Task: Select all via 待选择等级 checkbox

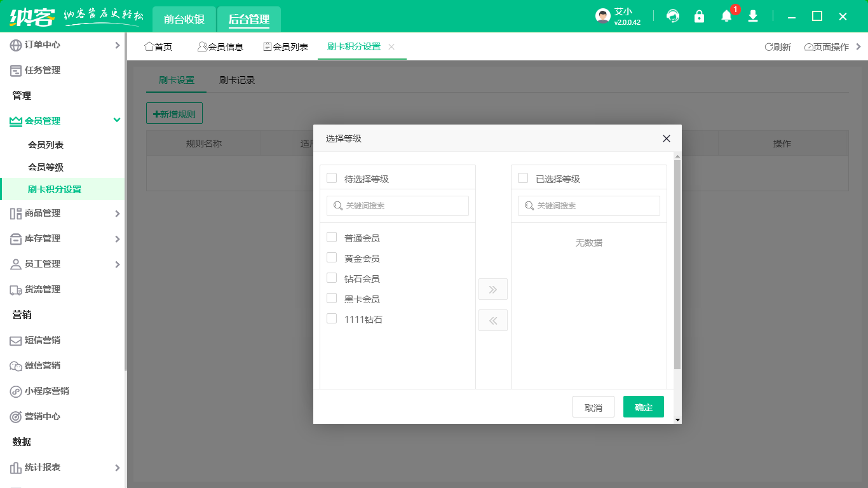Action: point(332,178)
